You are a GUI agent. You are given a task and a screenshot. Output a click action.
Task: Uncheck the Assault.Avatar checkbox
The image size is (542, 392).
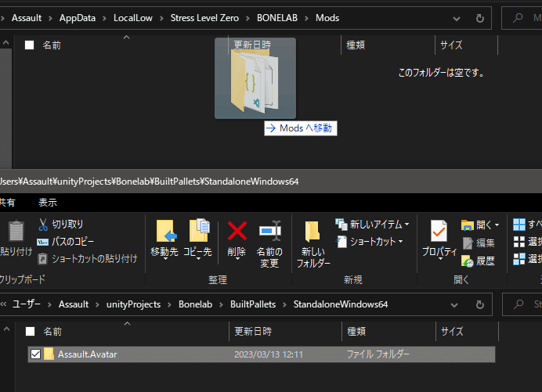pos(35,354)
